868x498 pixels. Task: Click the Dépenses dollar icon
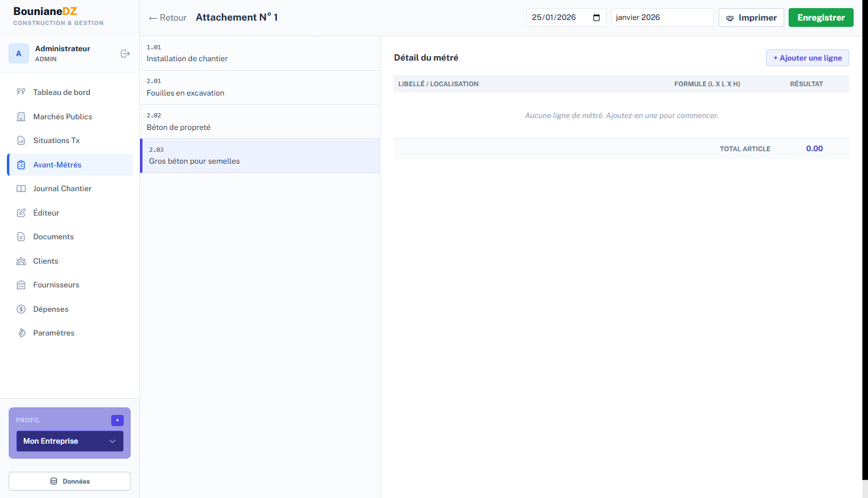[21, 309]
